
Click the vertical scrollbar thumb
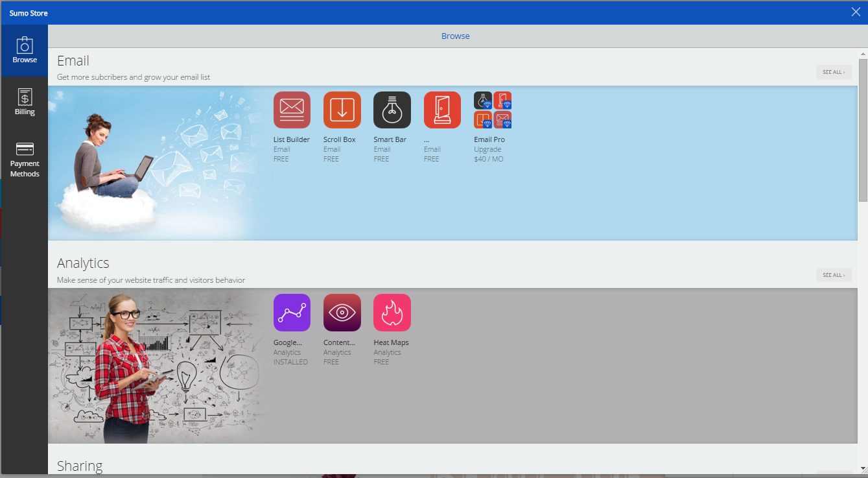click(863, 130)
